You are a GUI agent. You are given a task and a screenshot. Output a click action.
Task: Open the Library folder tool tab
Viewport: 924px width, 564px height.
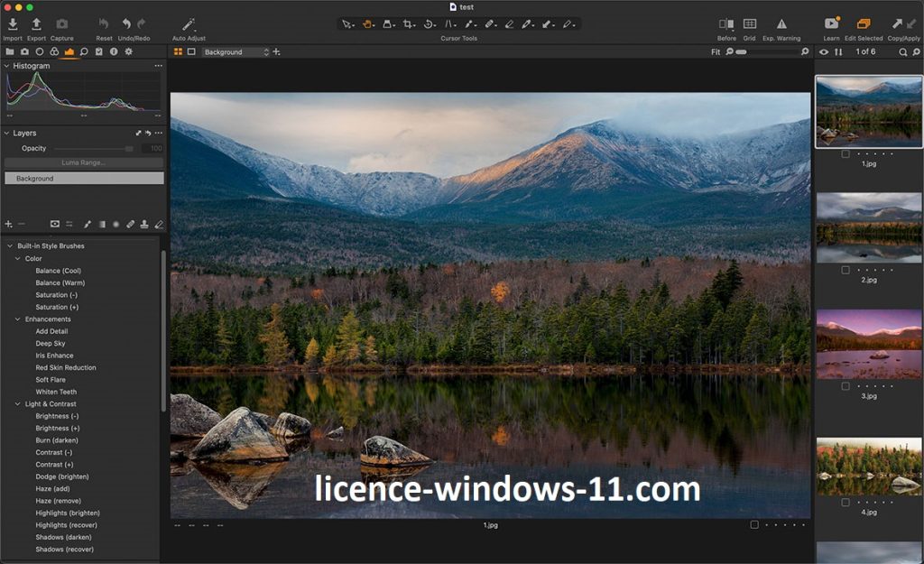click(x=10, y=52)
